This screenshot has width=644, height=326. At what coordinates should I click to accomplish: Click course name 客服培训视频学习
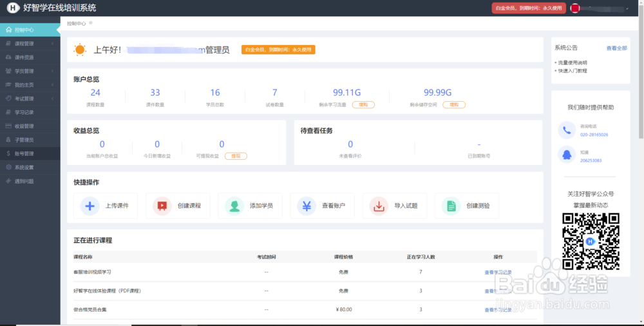[92, 272]
